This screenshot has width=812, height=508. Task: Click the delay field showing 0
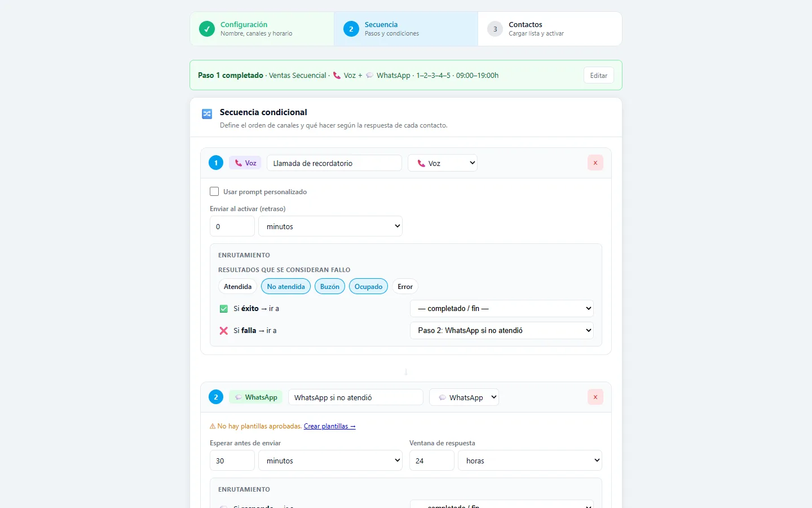[232, 226]
